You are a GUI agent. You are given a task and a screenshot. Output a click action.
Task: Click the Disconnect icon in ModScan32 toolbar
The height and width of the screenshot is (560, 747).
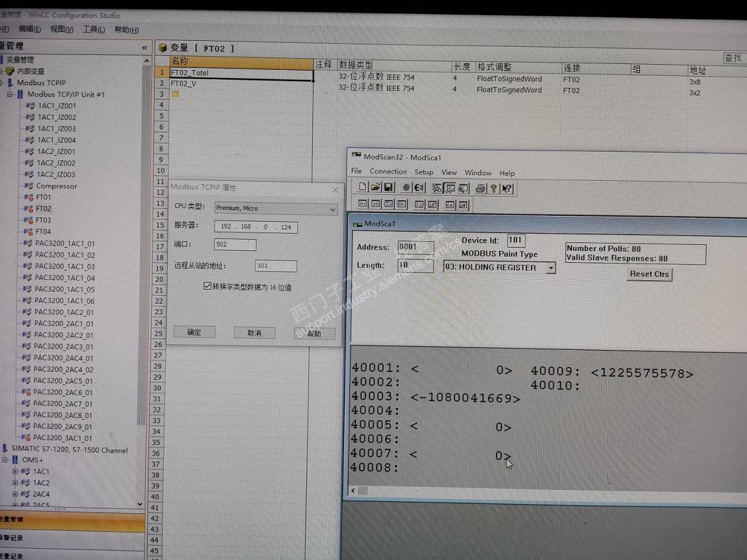pos(419,188)
